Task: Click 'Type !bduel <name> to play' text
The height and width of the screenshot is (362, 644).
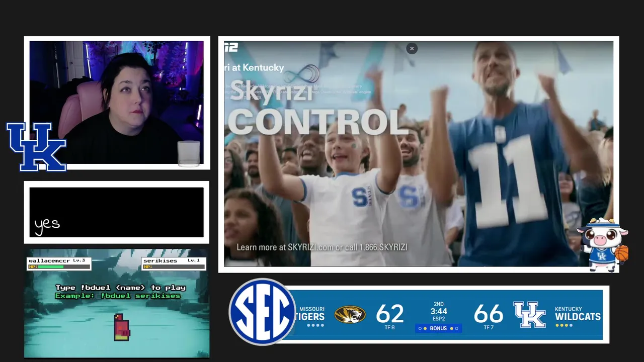Action: [121, 288]
